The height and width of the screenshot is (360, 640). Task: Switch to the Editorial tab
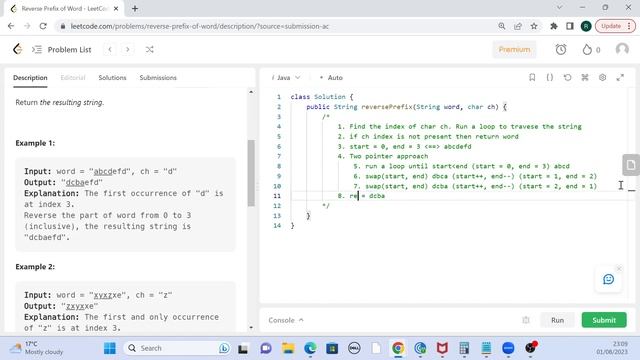coord(73,78)
